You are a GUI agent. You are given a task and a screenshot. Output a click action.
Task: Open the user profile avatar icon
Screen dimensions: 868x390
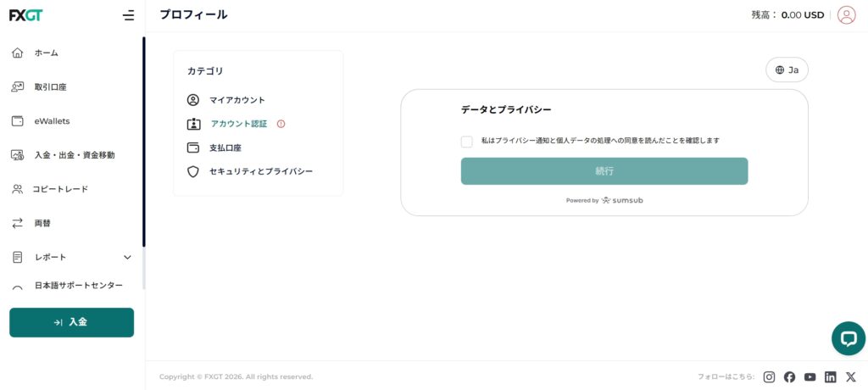[846, 14]
